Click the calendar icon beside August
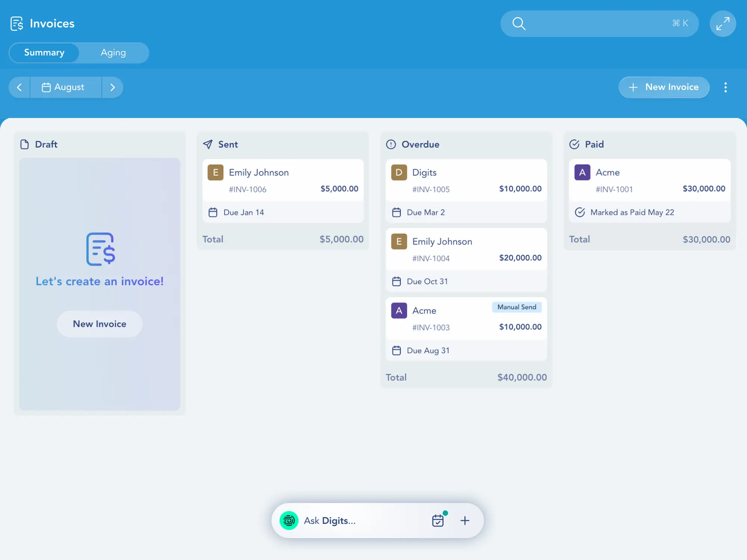Viewport: 747px width, 560px height. pyautogui.click(x=46, y=87)
